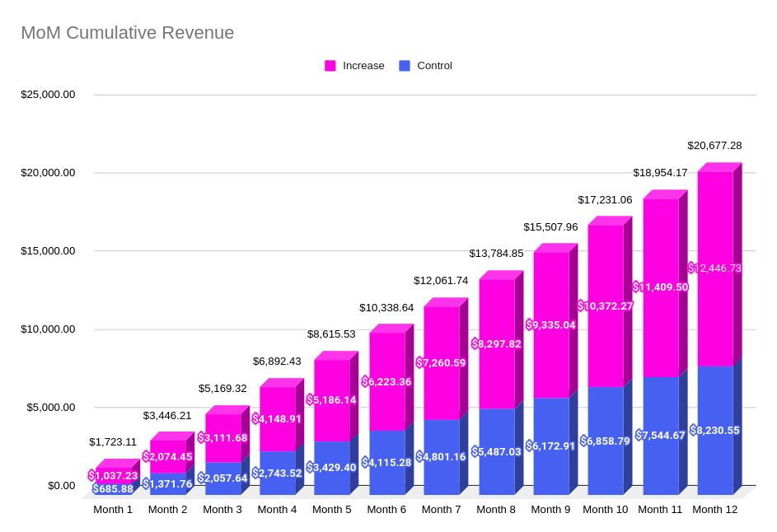Click the $10,372.27 Increase data label
The height and width of the screenshot is (532, 777).
click(x=605, y=306)
